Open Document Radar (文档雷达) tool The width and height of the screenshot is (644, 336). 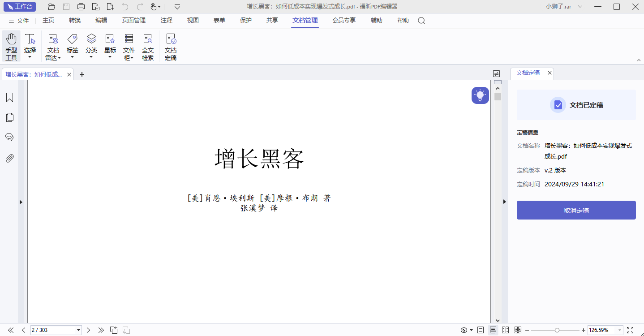(x=53, y=46)
